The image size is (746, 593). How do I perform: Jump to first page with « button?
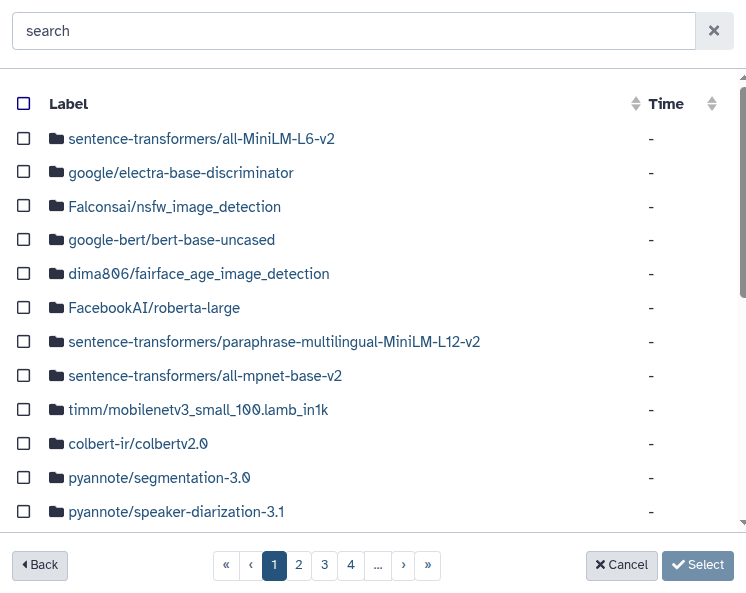[x=226, y=565]
